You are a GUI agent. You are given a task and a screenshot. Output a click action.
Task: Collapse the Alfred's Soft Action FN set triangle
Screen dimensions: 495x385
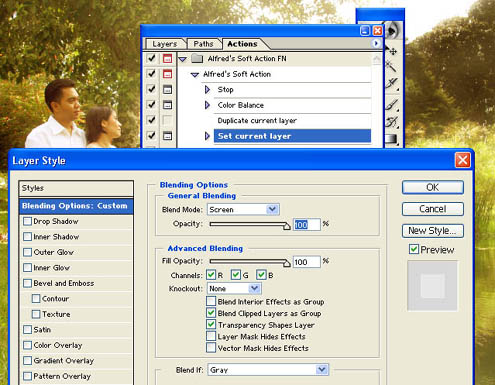182,59
